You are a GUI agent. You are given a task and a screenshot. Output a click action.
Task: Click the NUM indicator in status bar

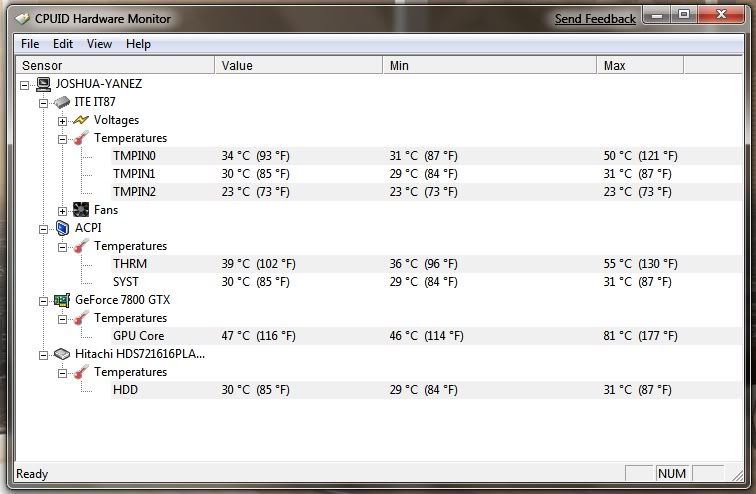tap(672, 474)
